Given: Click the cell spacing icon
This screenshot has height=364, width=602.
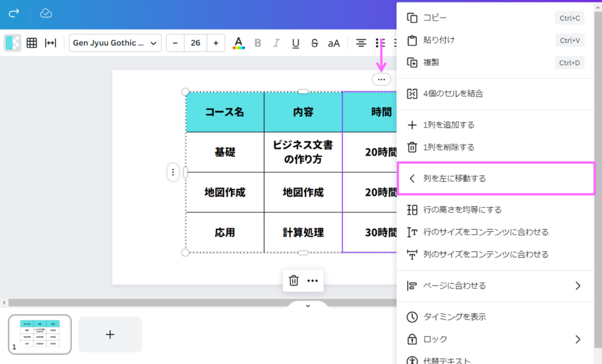Looking at the screenshot, I should click(51, 43).
